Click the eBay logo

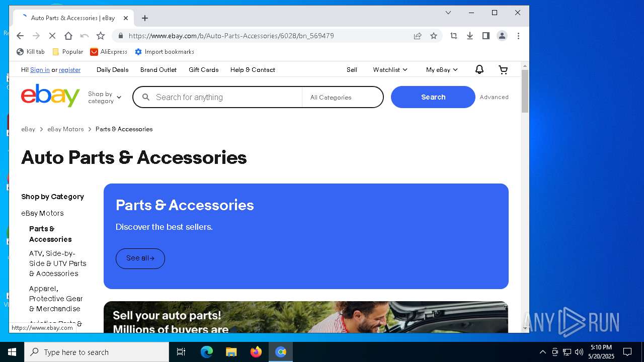(x=50, y=96)
